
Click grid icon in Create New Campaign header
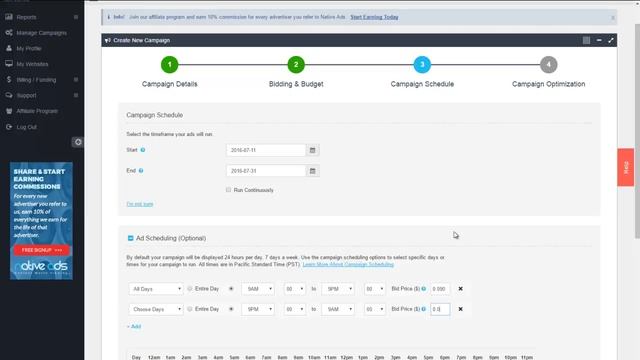tap(586, 40)
